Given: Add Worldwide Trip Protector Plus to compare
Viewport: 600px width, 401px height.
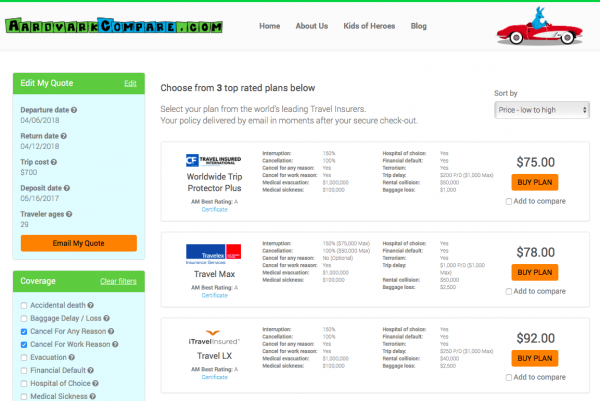Looking at the screenshot, I should pyautogui.click(x=509, y=201).
